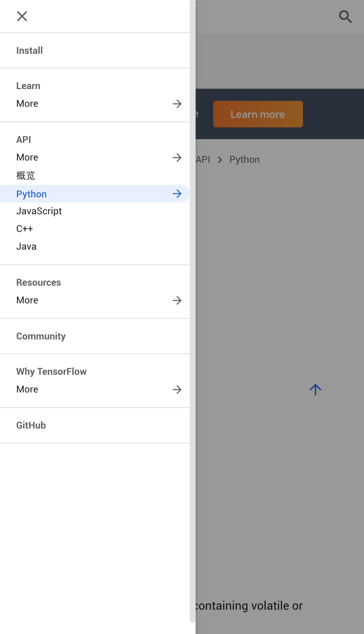364x634 pixels.
Task: Expand the API section More arrow
Action: click(177, 158)
